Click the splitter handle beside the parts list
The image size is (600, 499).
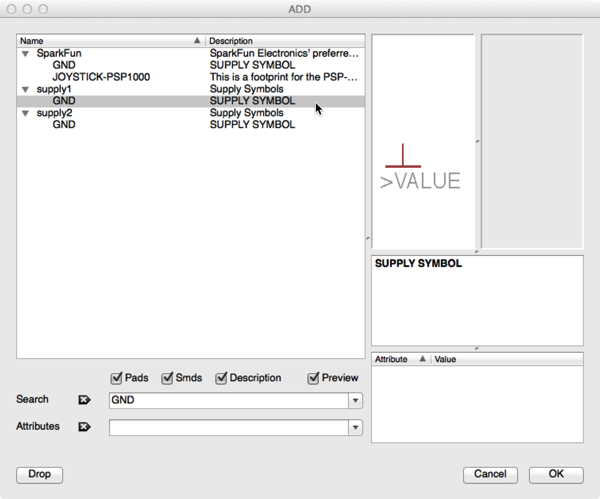coord(368,238)
